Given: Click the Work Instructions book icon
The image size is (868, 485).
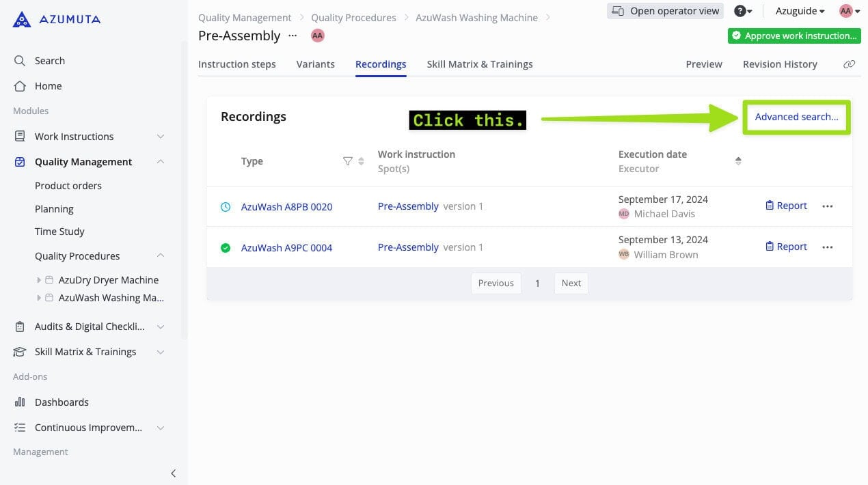Looking at the screenshot, I should pos(21,136).
